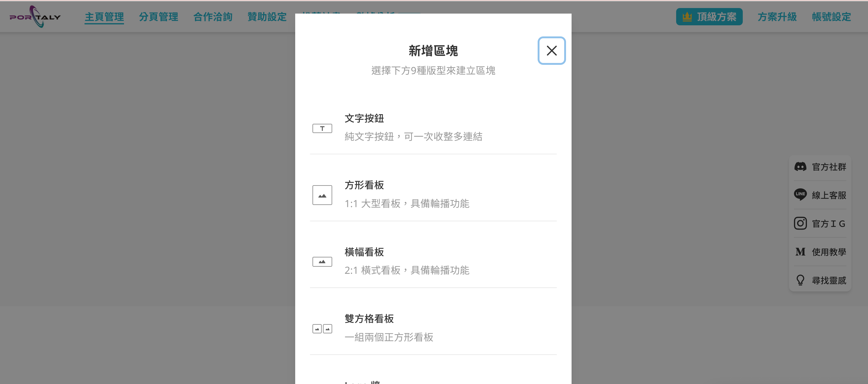Click the crown icon in 頂級方案
Screen dimensions: 868x384
(x=687, y=17)
